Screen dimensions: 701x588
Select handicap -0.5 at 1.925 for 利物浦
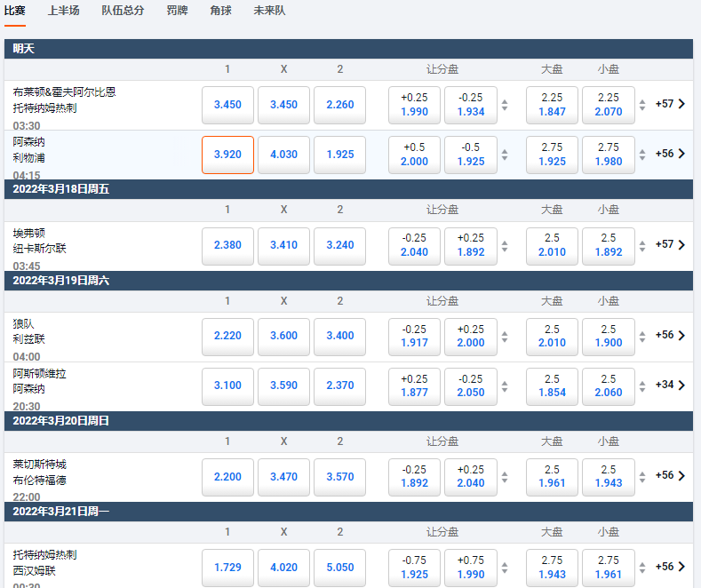coord(471,155)
